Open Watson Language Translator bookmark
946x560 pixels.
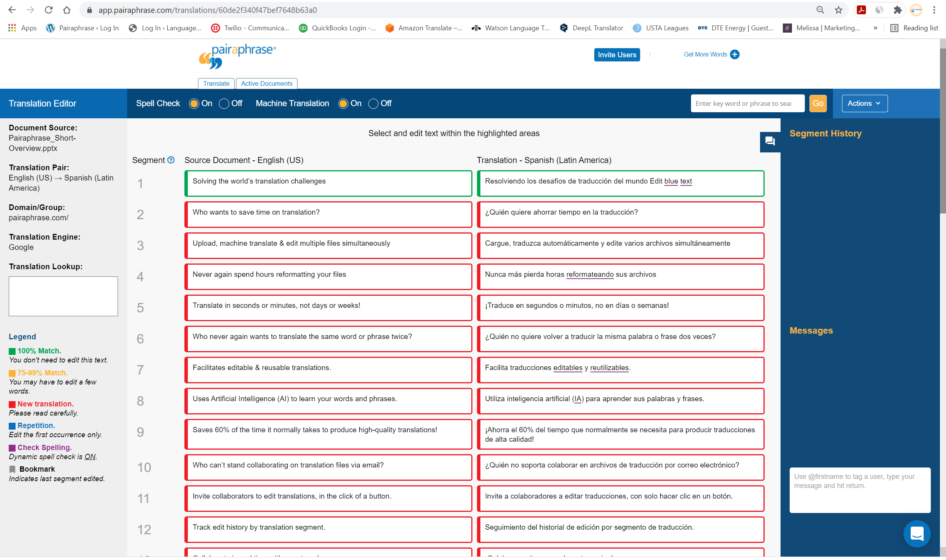coord(510,28)
